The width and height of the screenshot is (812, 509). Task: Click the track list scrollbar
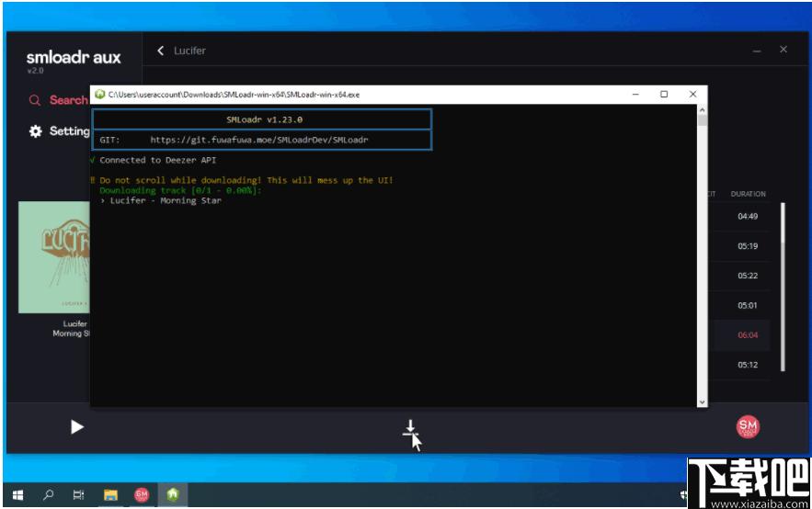click(x=783, y=287)
